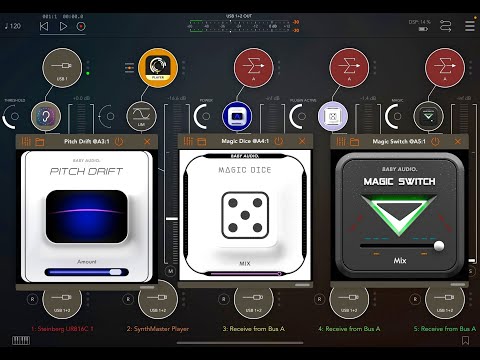480x360 pixels.
Task: Close the Magic Switch plugin window
Action: coord(458,142)
